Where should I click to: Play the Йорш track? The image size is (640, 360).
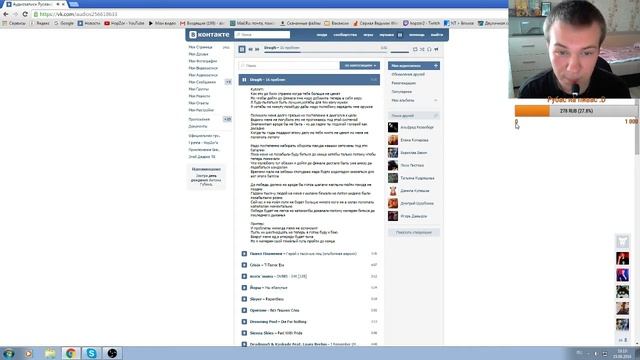[x=244, y=288]
